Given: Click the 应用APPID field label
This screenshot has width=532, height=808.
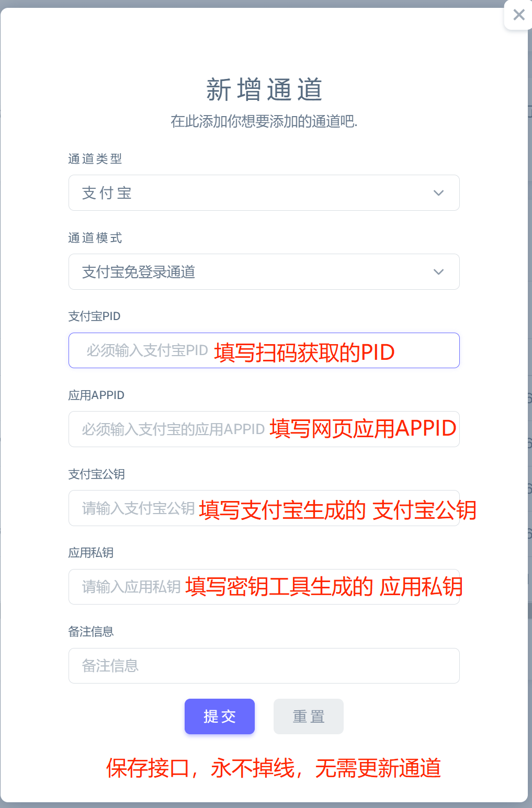Looking at the screenshot, I should click(96, 395).
